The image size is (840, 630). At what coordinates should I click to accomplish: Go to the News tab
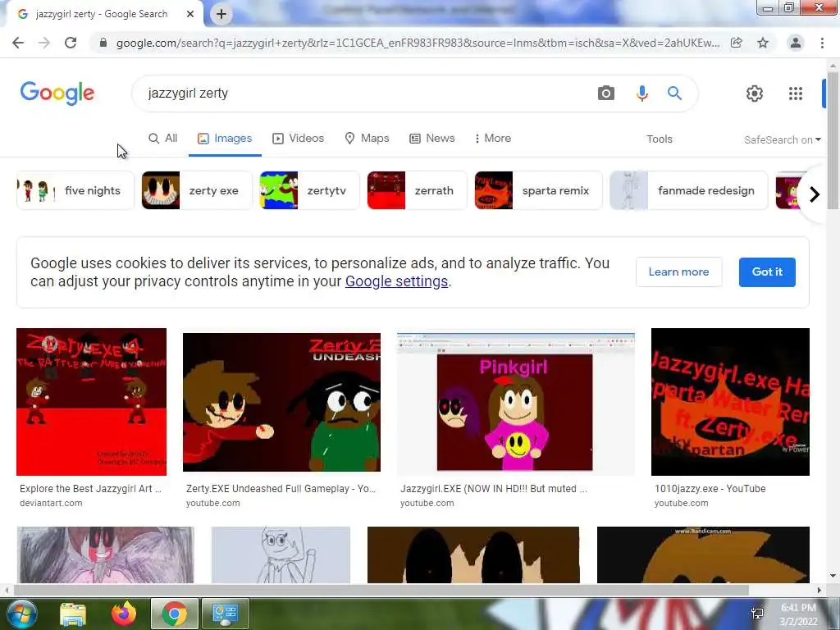[x=431, y=138]
